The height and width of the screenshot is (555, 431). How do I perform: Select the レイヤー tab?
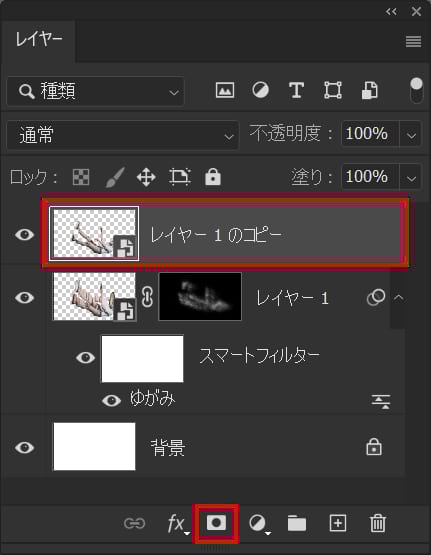click(38, 39)
